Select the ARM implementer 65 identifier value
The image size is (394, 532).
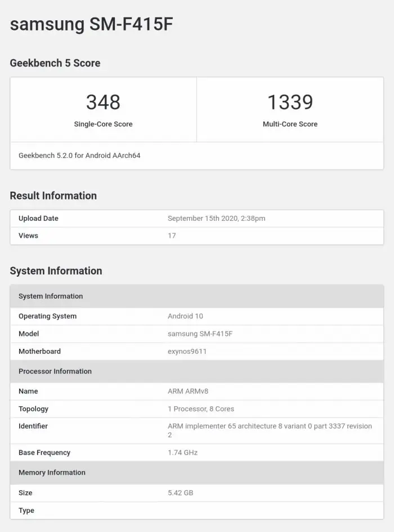coord(270,430)
